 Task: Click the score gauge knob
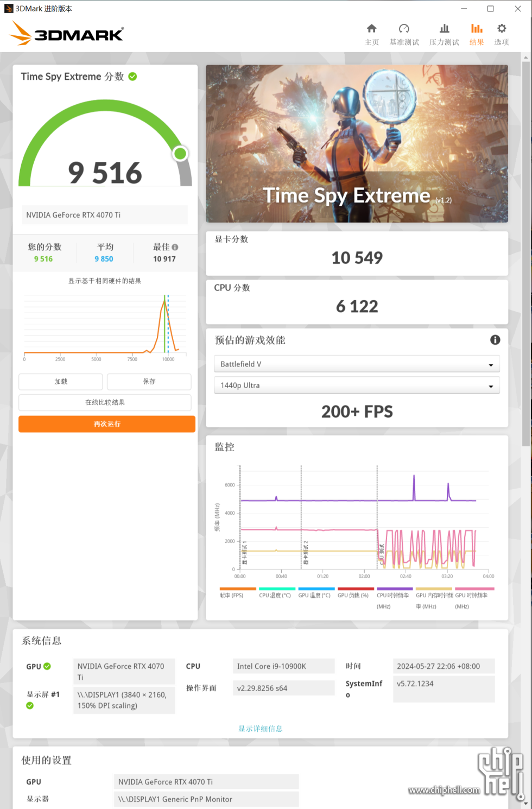[x=180, y=154]
